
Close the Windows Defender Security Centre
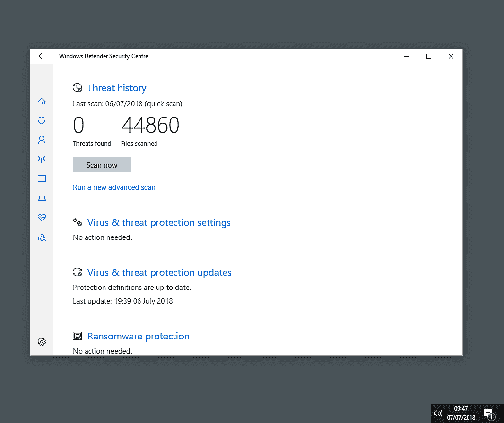451,56
